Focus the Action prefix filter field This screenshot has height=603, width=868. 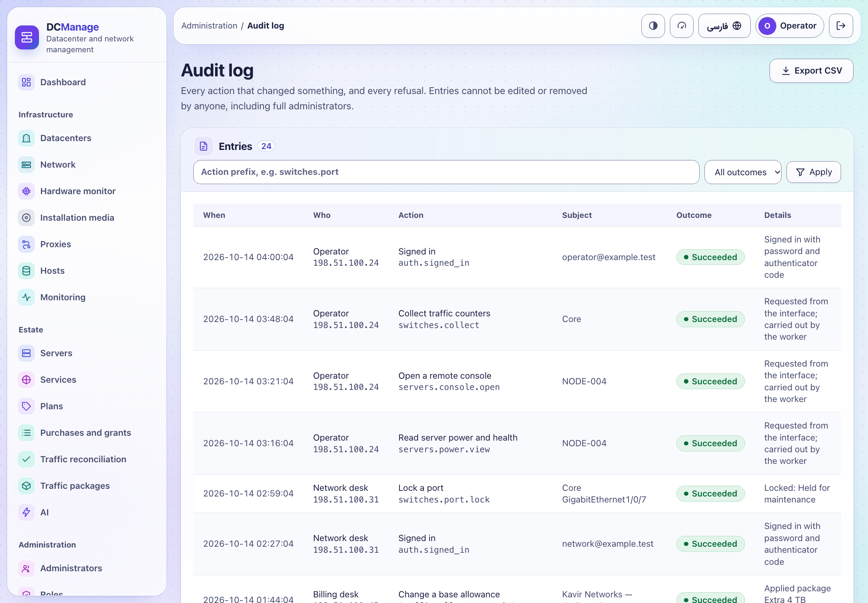pos(446,172)
